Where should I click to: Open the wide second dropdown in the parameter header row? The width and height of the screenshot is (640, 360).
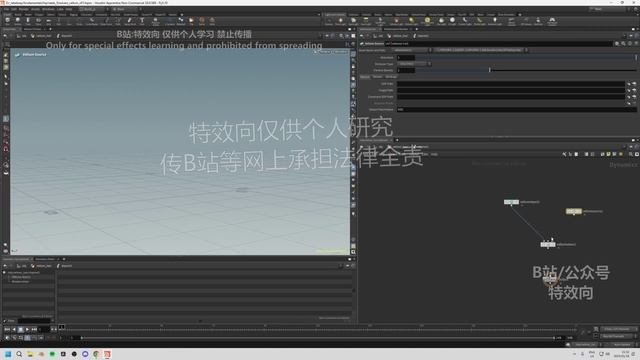[481, 50]
